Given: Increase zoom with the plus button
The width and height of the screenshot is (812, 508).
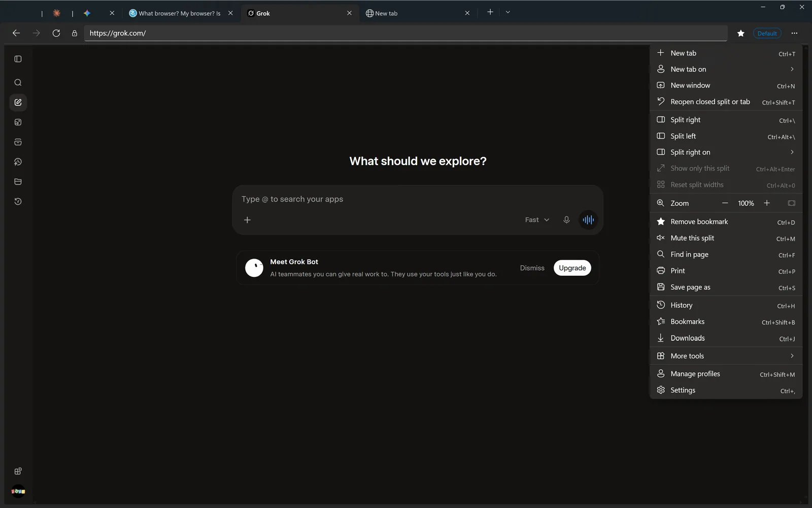Looking at the screenshot, I should click(x=767, y=203).
